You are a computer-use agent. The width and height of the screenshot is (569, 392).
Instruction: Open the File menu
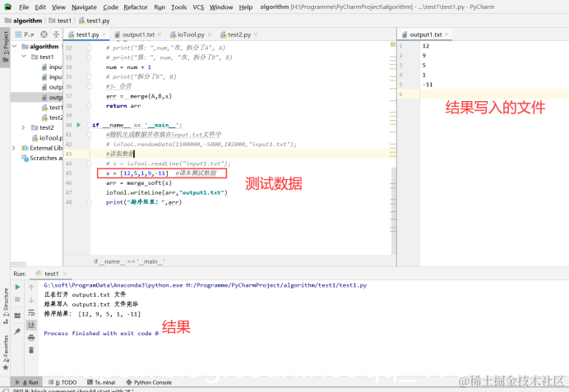[x=24, y=7]
